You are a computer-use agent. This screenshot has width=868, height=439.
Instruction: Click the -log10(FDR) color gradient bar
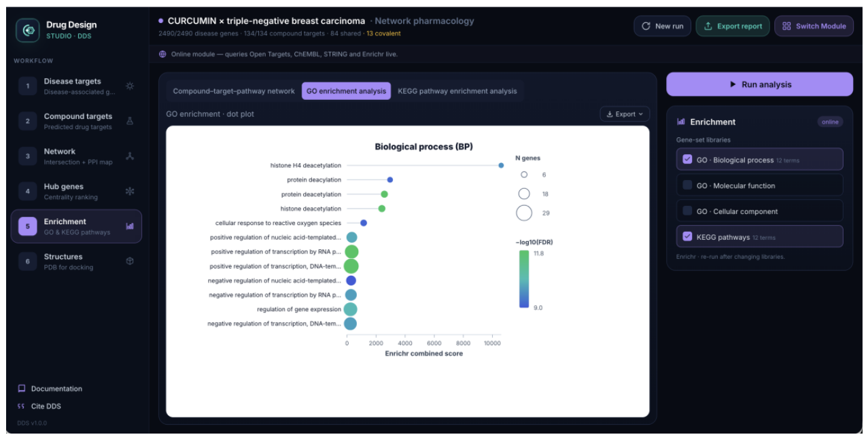tap(523, 279)
